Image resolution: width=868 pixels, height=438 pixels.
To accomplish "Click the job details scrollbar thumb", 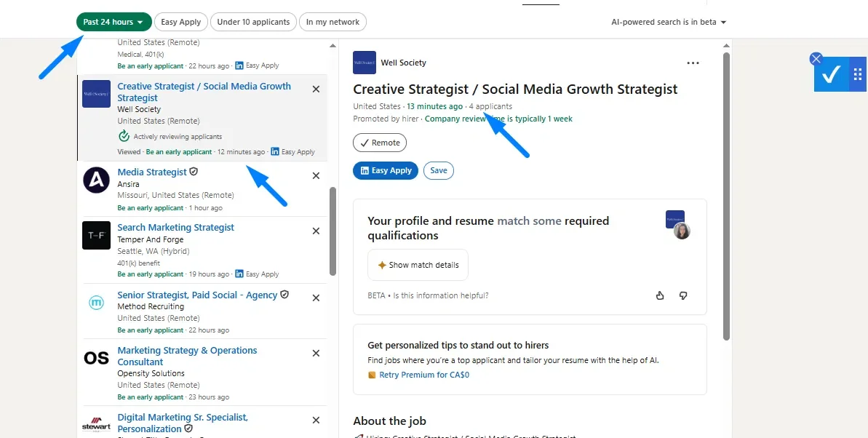I will pyautogui.click(x=727, y=196).
